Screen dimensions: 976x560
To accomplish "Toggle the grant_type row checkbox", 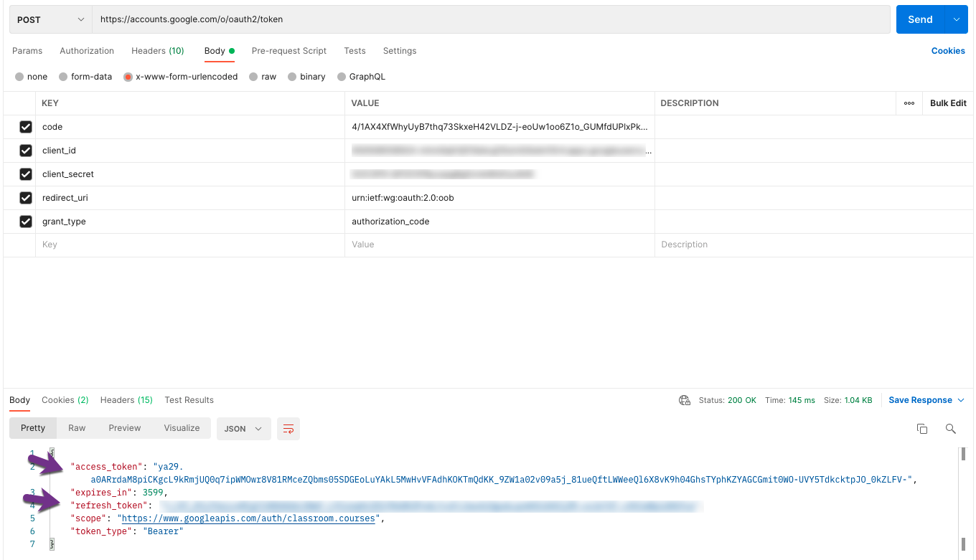I will point(26,222).
